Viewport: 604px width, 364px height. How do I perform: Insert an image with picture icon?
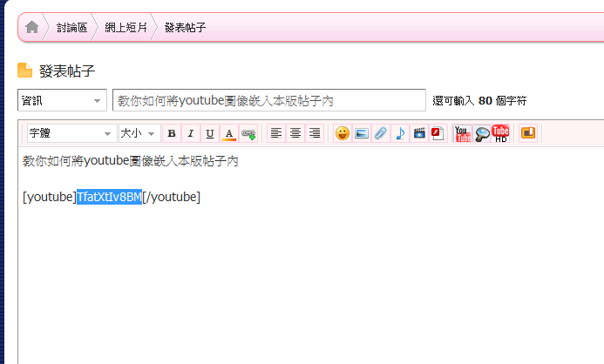point(362,133)
